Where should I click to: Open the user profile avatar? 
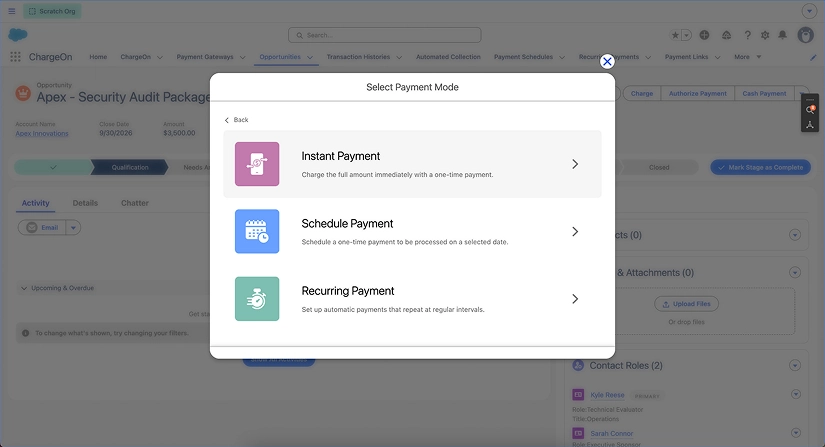pos(806,35)
